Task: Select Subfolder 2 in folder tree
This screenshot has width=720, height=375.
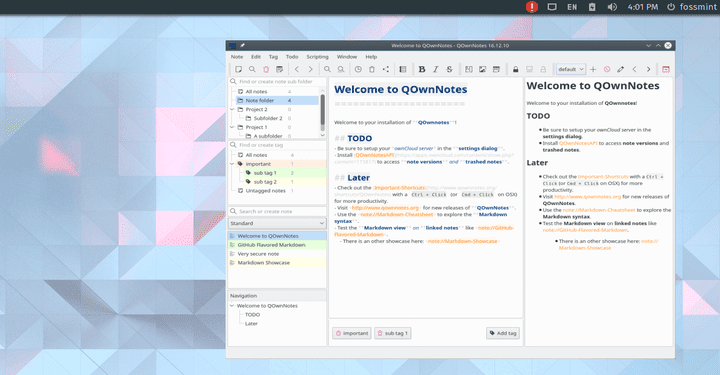Action: click(x=268, y=118)
